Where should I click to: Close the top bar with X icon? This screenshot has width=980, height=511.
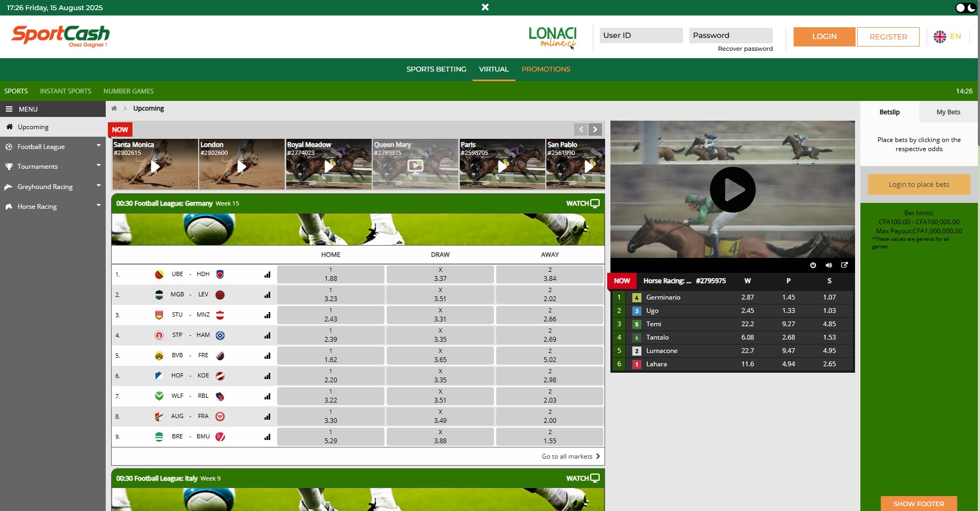485,7
